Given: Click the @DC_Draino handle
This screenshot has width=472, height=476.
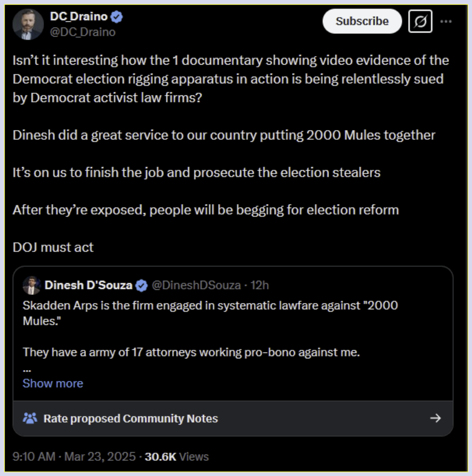Looking at the screenshot, I should click(x=83, y=32).
